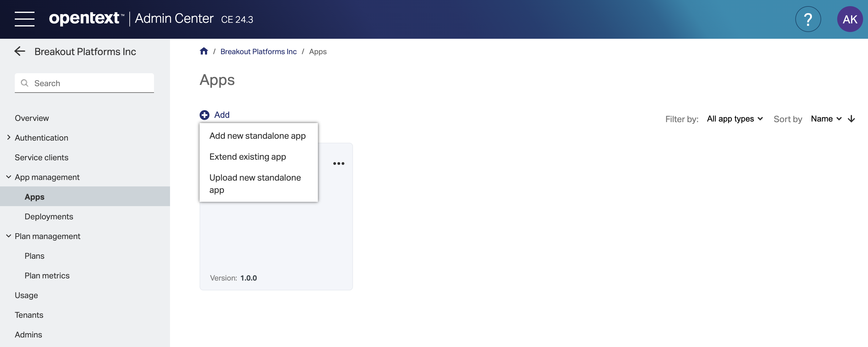The height and width of the screenshot is (347, 868).
Task: Open the Name sort dropdown
Action: pos(826,118)
